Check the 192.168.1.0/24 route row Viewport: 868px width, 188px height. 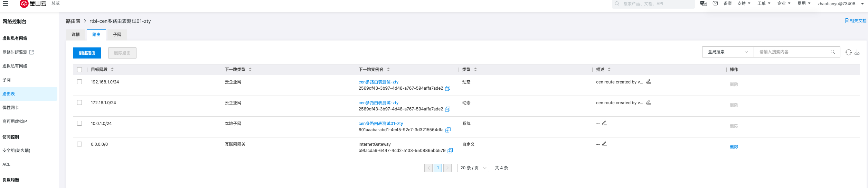click(79, 82)
